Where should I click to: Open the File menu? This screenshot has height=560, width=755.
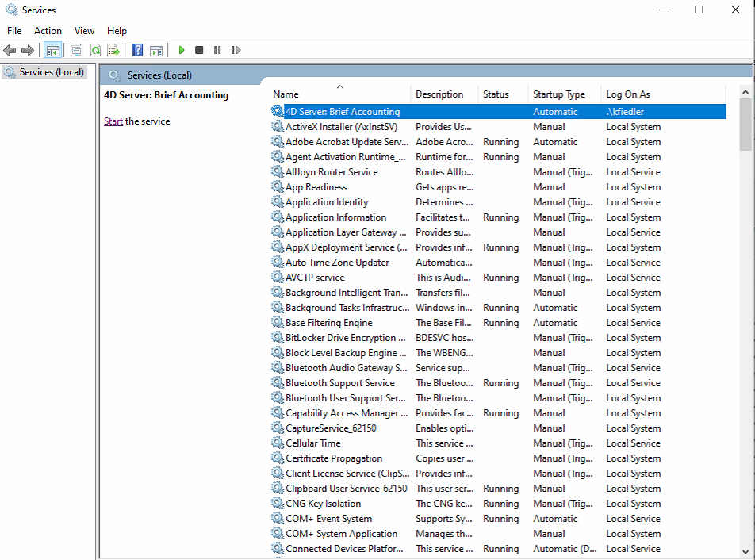13,30
